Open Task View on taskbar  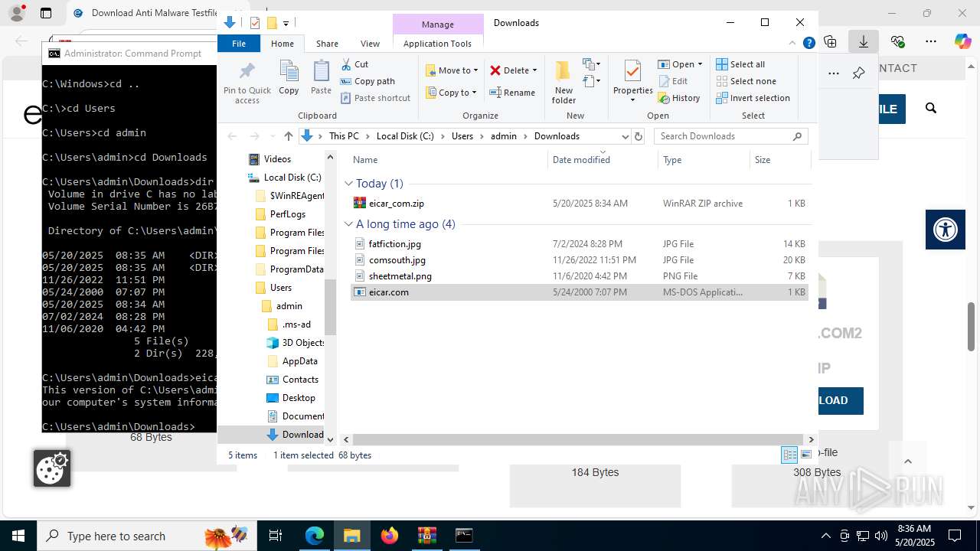(x=276, y=535)
